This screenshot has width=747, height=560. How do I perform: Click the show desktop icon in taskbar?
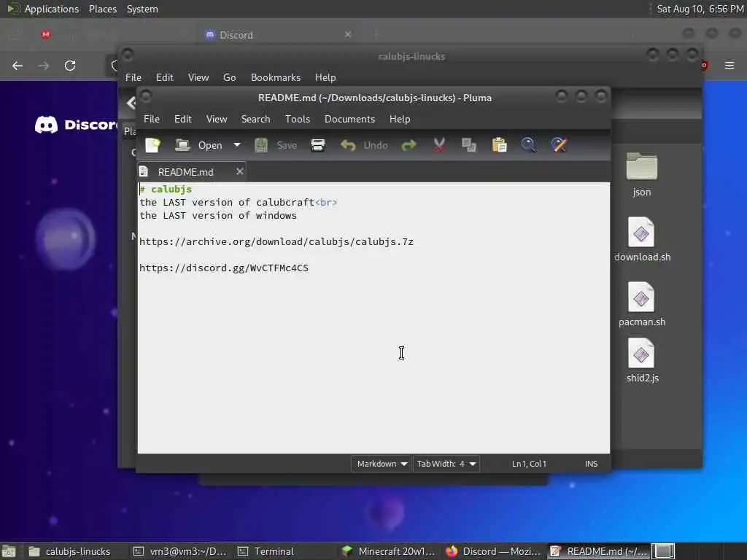[x=9, y=551]
